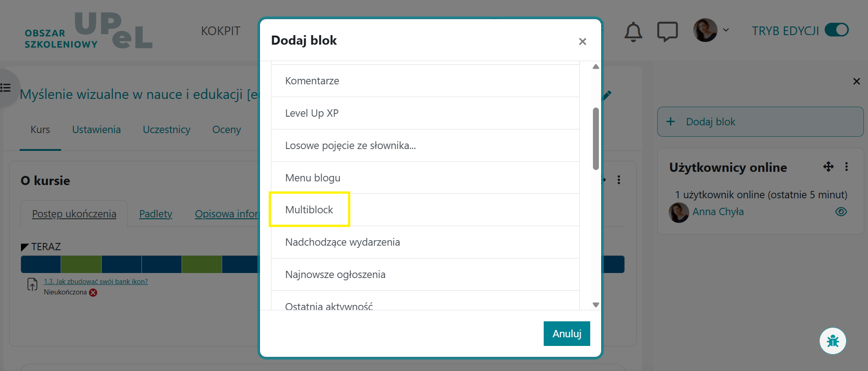The width and height of the screenshot is (868, 371).
Task: Open the 1.3 Jak zbudować swój bank ikon link
Action: coord(96,282)
